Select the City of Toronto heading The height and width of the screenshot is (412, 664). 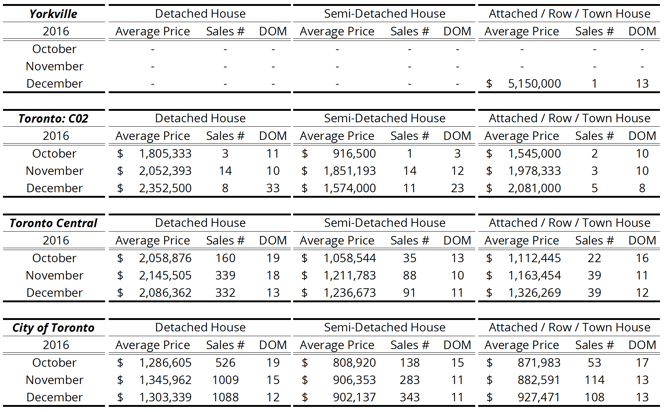[53, 327]
